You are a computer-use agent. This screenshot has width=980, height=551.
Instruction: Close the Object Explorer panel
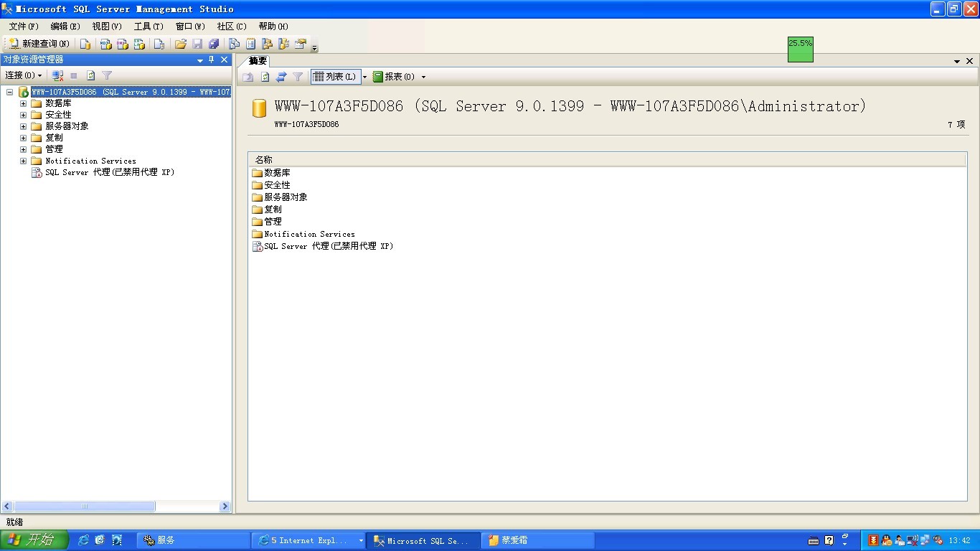[224, 60]
